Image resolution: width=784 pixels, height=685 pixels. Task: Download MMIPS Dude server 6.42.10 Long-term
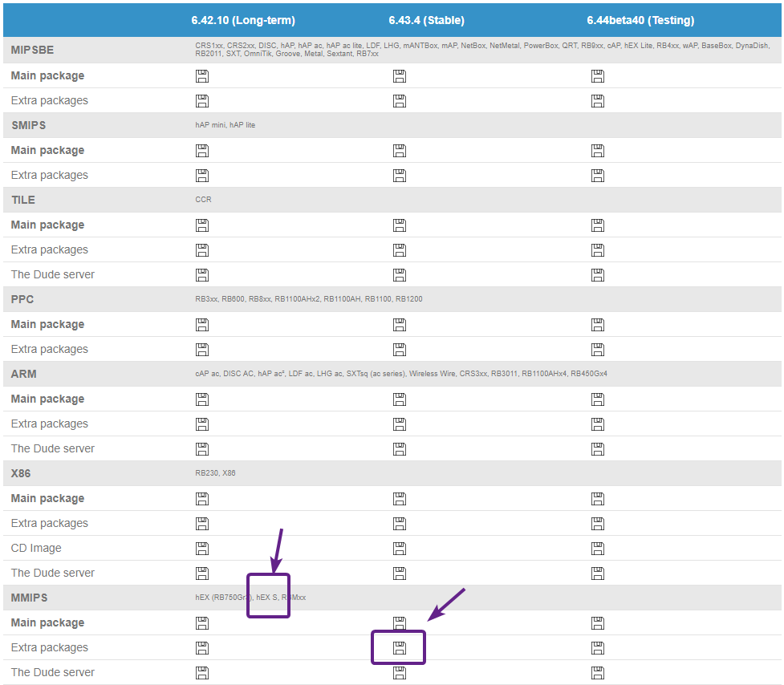[202, 673]
